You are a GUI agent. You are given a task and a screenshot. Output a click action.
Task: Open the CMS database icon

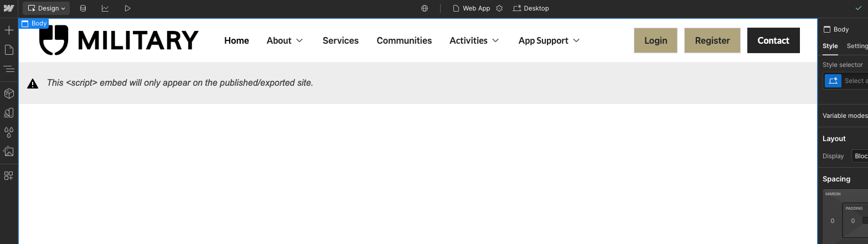pyautogui.click(x=83, y=8)
